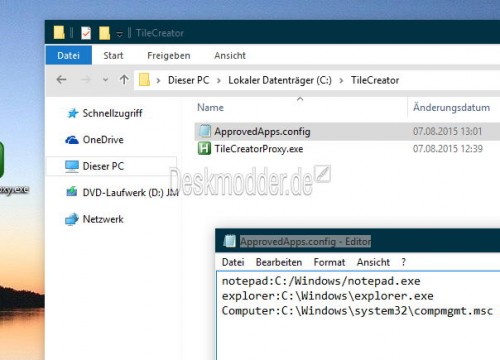Open Bearbeiten menu in Editor

(279, 262)
